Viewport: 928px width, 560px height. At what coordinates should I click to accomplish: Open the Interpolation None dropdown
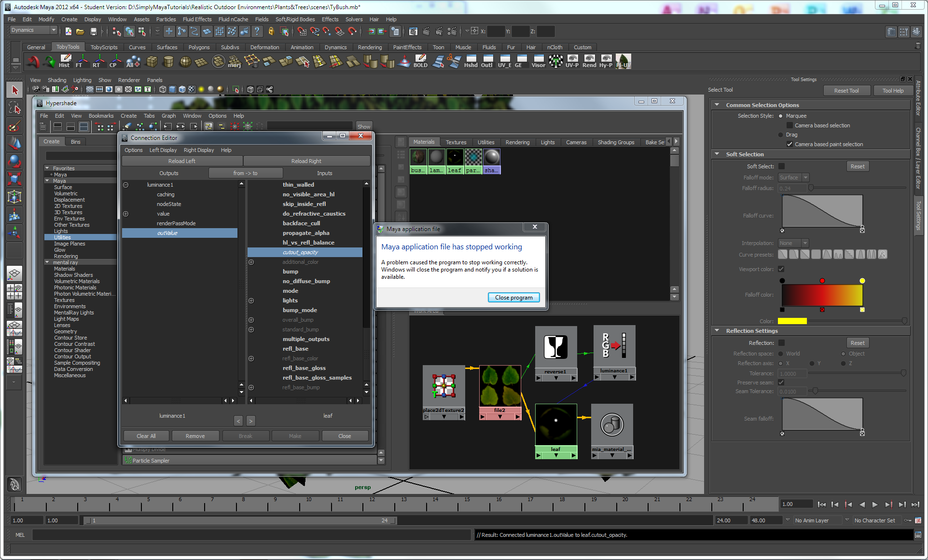793,243
